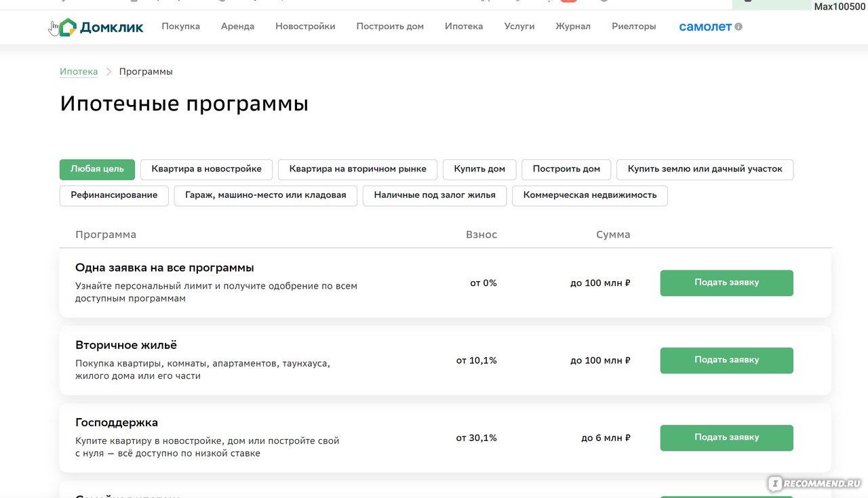
Task: Click the Программы breadcrumb
Action: pos(146,72)
